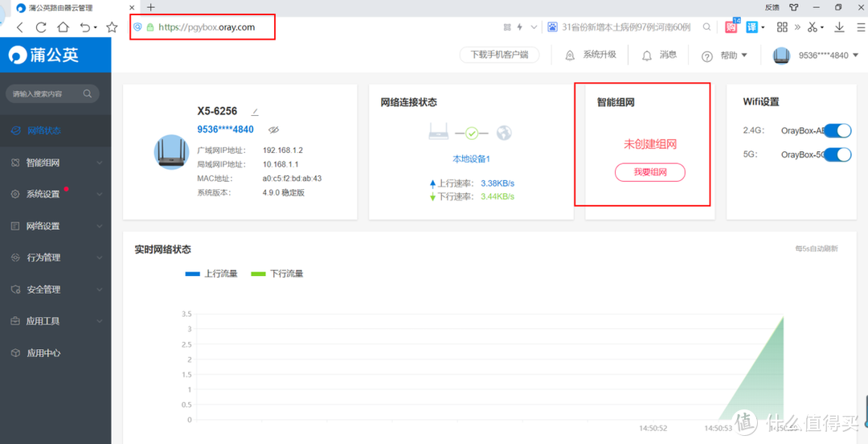
Task: Expand the 系统设置 sidebar menu
Action: tap(55, 194)
